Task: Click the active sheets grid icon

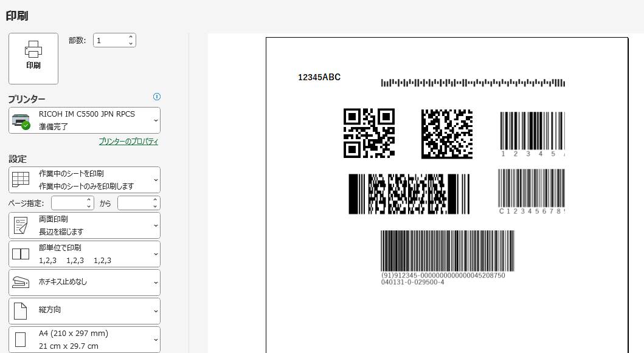Action: 21,180
